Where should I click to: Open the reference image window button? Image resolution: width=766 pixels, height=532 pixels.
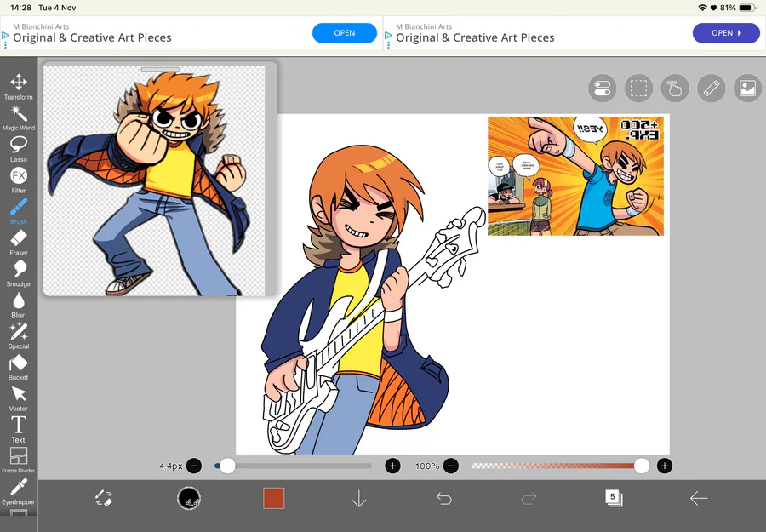pos(747,89)
